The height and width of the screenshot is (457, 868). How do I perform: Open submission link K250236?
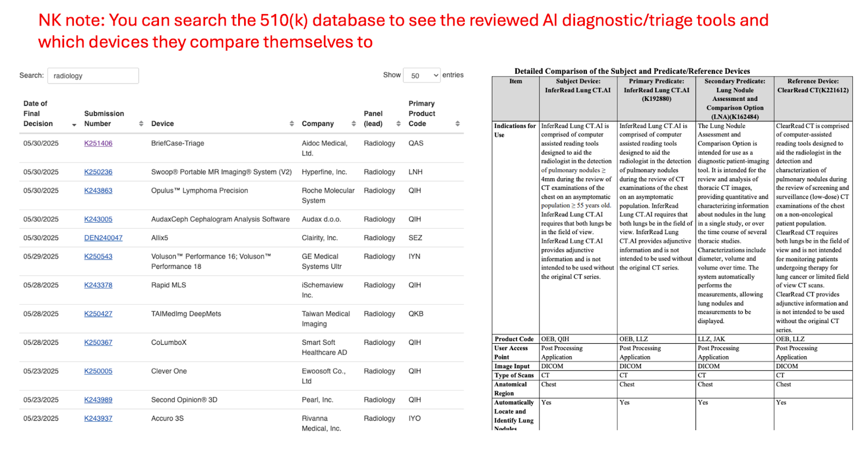[98, 172]
